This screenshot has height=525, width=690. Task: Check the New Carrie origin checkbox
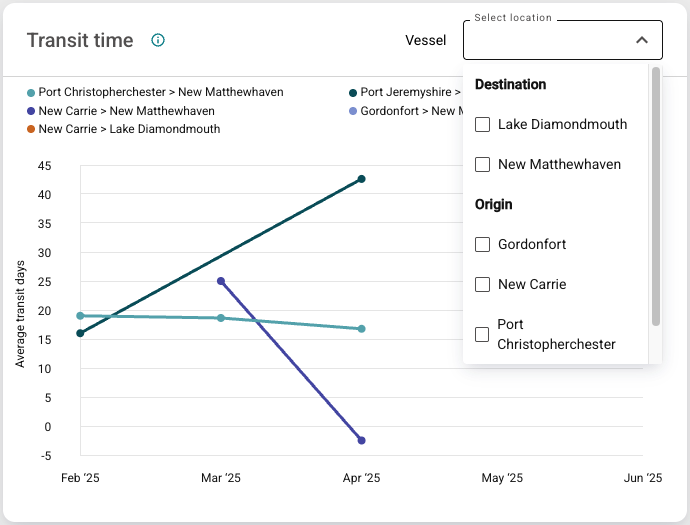(482, 285)
